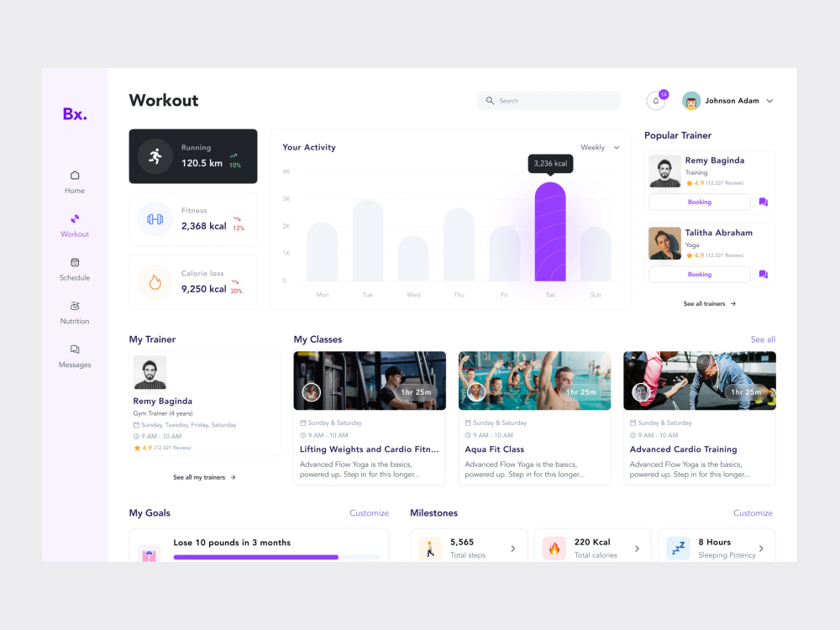Image resolution: width=840 pixels, height=630 pixels.
Task: Click the 9,250 kcal Calorie loss value
Action: (203, 289)
